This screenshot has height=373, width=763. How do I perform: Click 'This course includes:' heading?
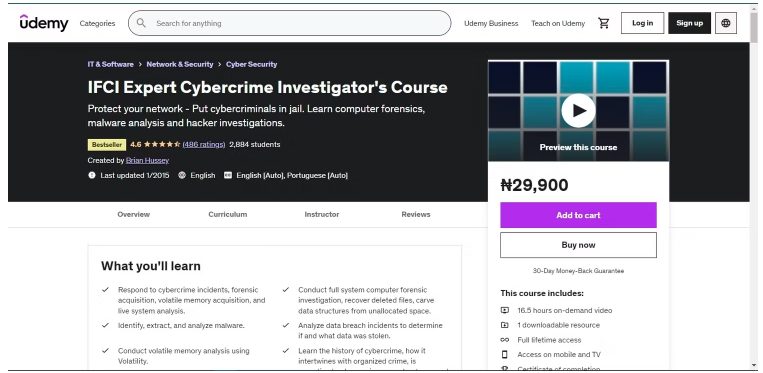click(x=542, y=293)
